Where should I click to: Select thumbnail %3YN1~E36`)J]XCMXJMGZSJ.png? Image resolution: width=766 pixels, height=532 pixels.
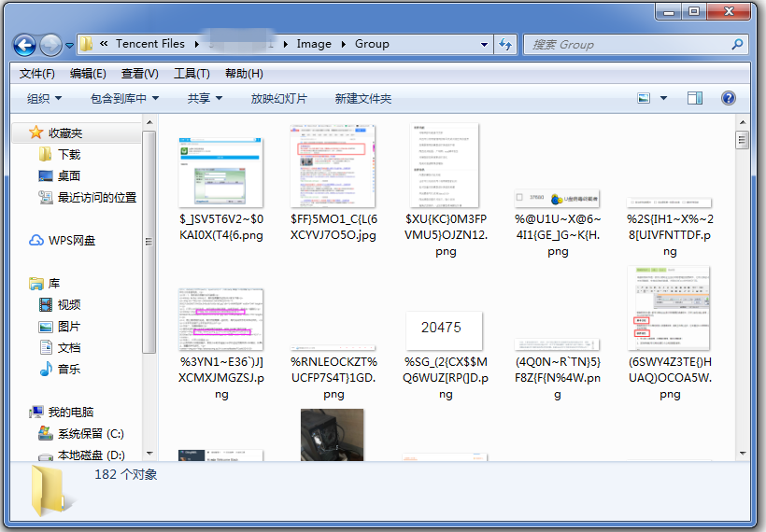coord(220,319)
